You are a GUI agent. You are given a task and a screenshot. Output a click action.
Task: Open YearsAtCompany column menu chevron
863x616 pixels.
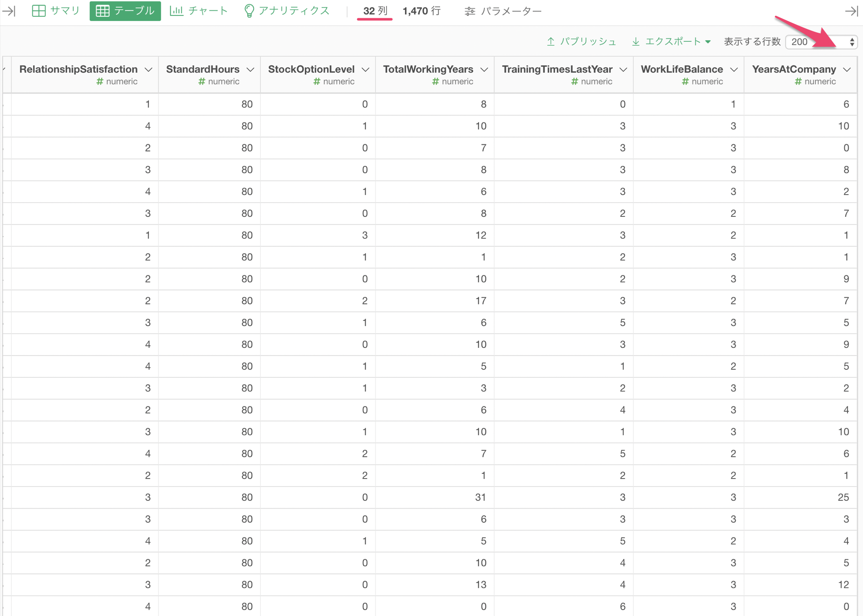pos(847,69)
